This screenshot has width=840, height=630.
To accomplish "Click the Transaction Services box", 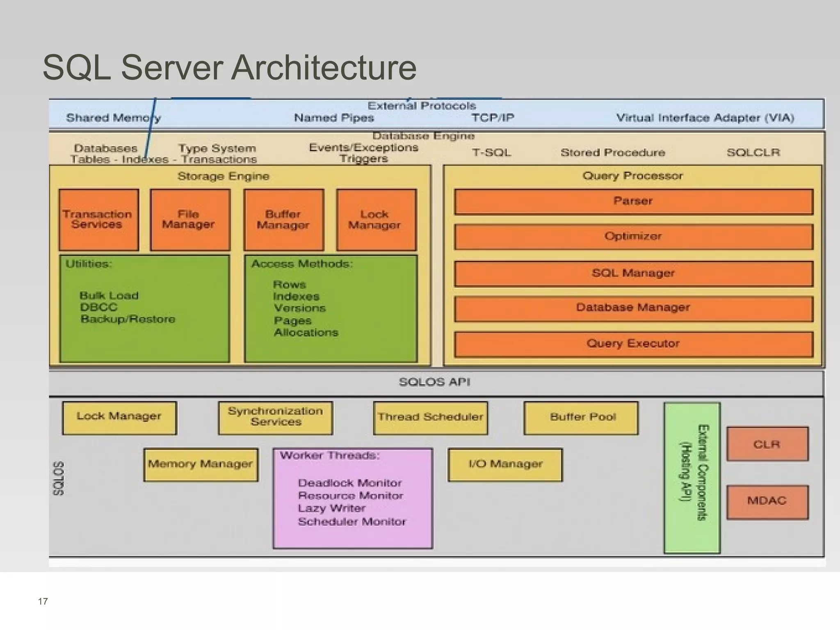I will [98, 219].
